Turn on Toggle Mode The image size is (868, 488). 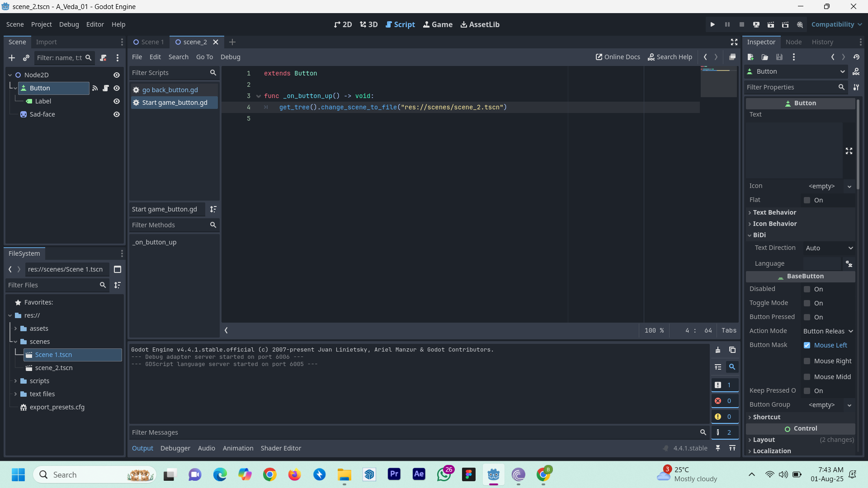point(807,303)
